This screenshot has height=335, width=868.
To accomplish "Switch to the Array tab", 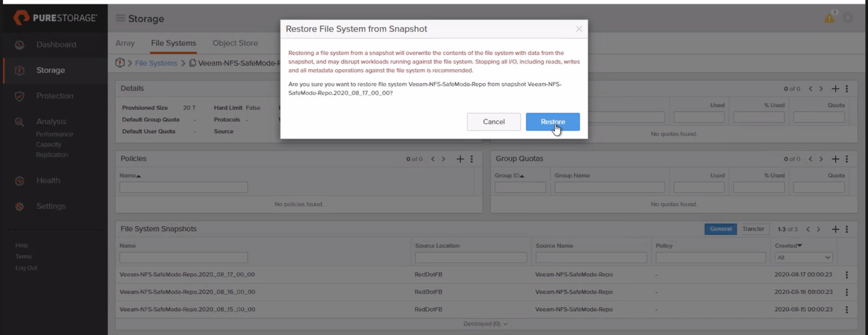I will [x=125, y=43].
